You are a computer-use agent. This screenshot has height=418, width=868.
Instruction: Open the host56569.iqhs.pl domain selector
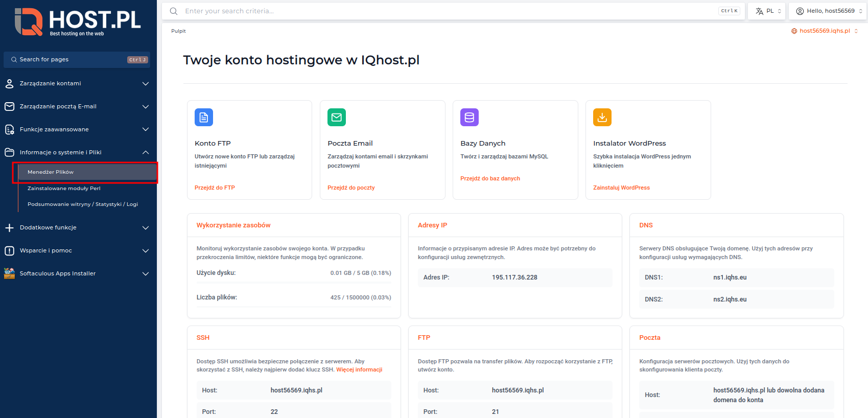pos(824,31)
